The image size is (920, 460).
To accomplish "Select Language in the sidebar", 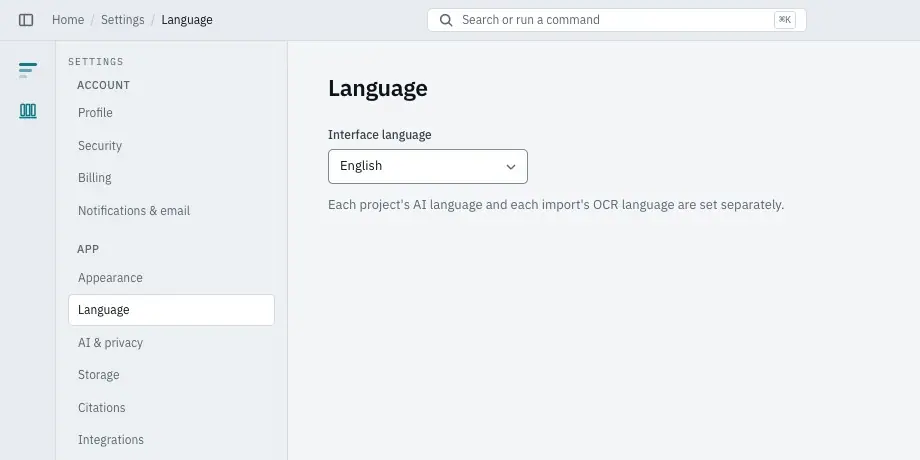I will (171, 310).
